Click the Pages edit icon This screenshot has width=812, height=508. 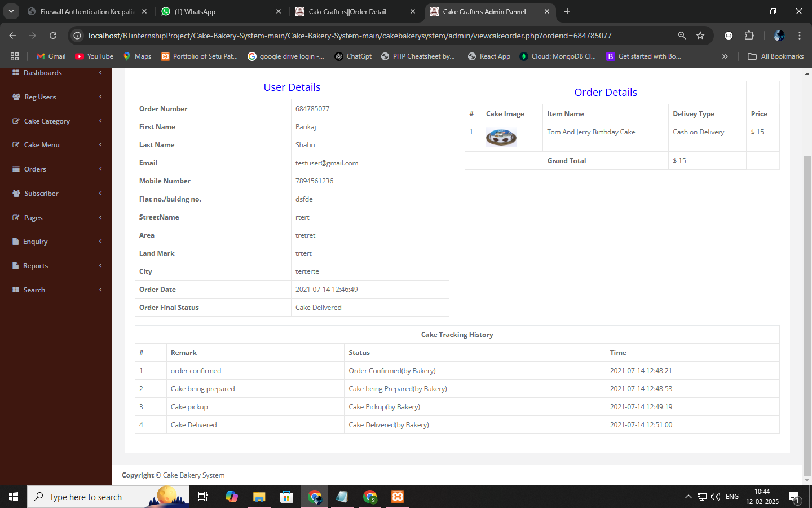click(16, 217)
